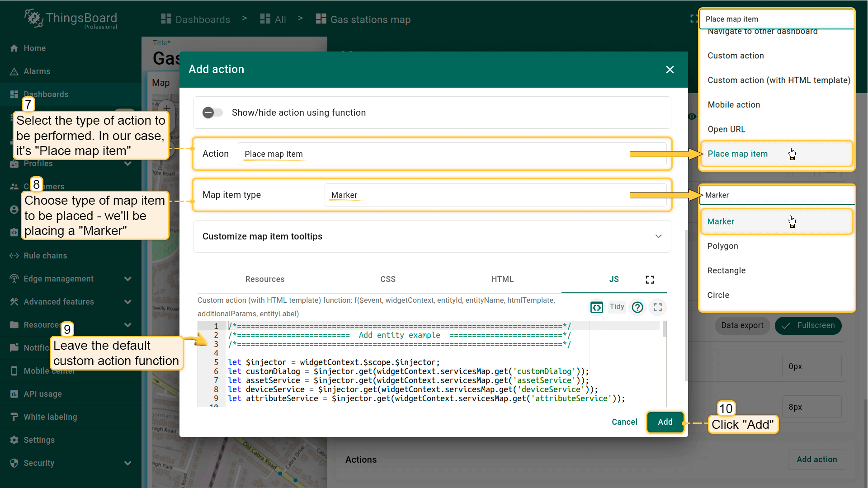The image size is (868, 488).
Task: Click the Home icon in sidebar
Action: click(x=14, y=48)
